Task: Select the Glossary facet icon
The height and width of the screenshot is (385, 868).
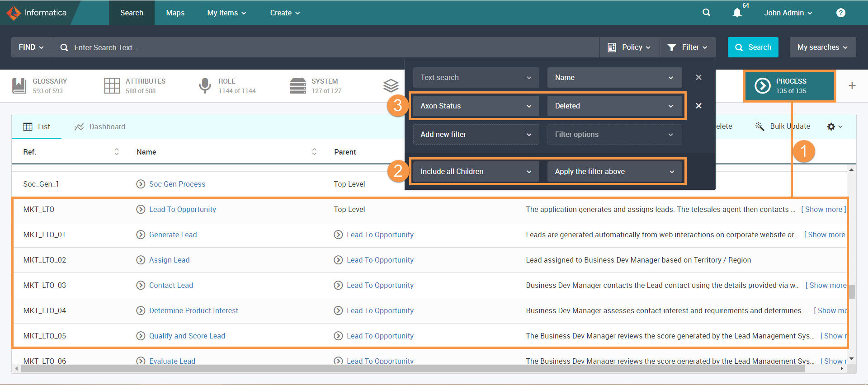Action: point(19,85)
